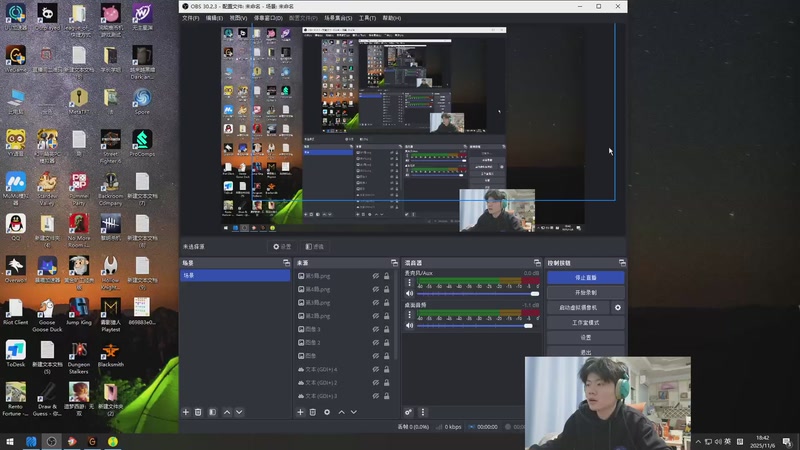Toggle visibility of 第3局.png source
The height and width of the screenshot is (450, 800).
pyautogui.click(x=376, y=303)
